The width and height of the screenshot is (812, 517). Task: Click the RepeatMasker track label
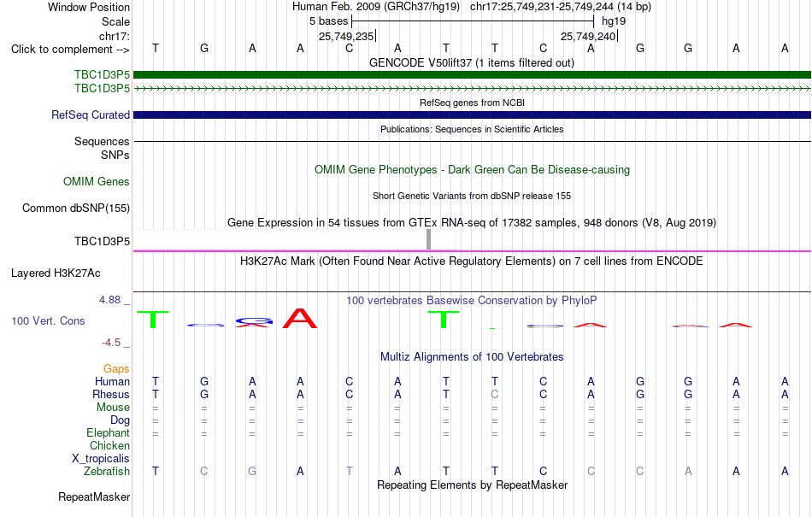(94, 496)
